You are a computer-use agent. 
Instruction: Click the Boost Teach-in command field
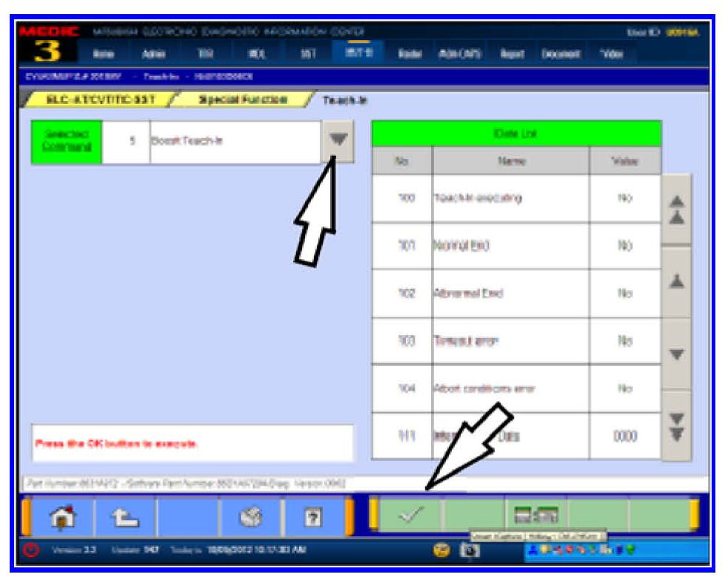[234, 142]
